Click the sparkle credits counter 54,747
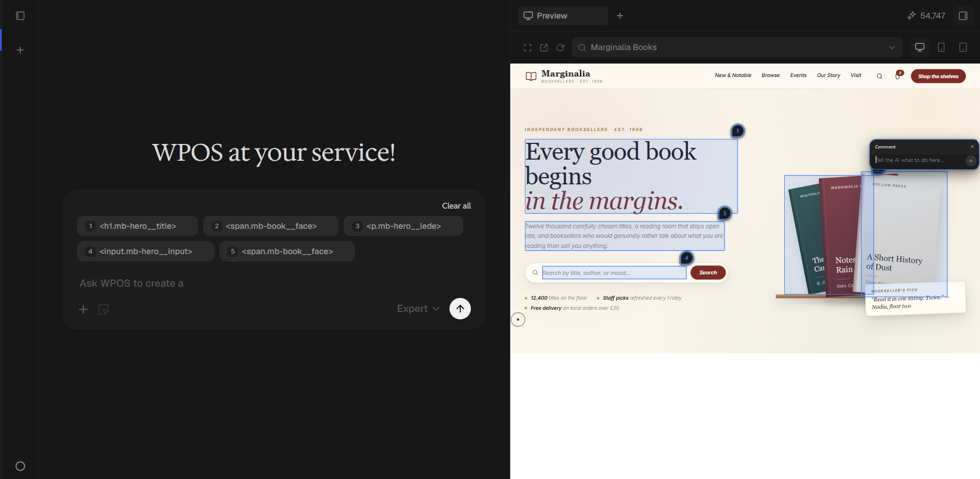The height and width of the screenshot is (479, 980). pyautogui.click(x=926, y=16)
